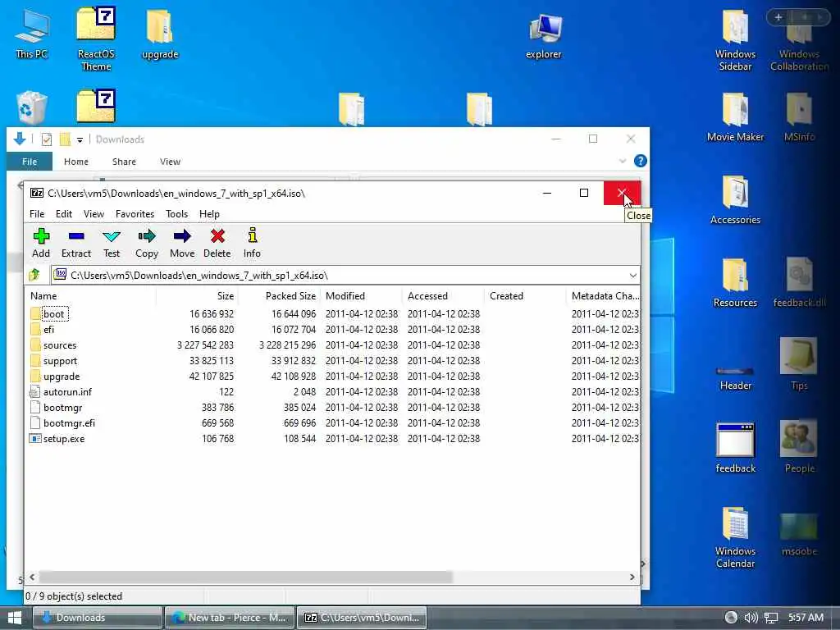840x630 pixels.
Task: Click This PC desktop icon
Action: coord(32,34)
